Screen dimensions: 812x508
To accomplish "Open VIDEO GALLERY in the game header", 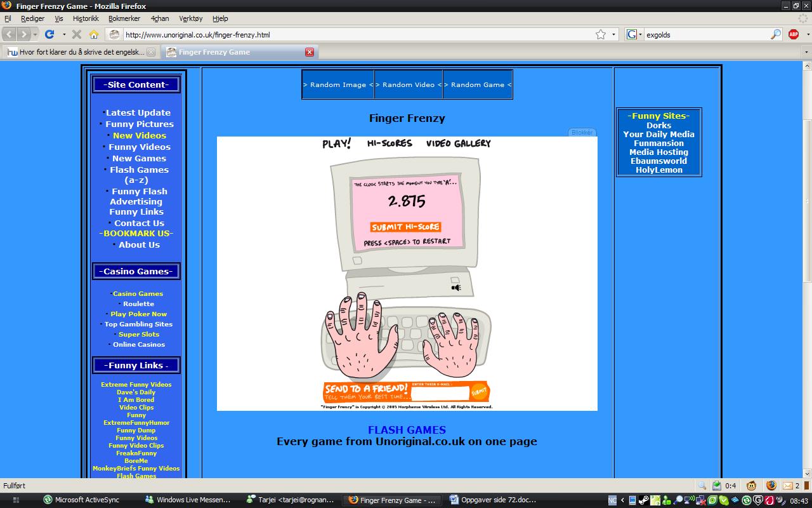I will [459, 144].
